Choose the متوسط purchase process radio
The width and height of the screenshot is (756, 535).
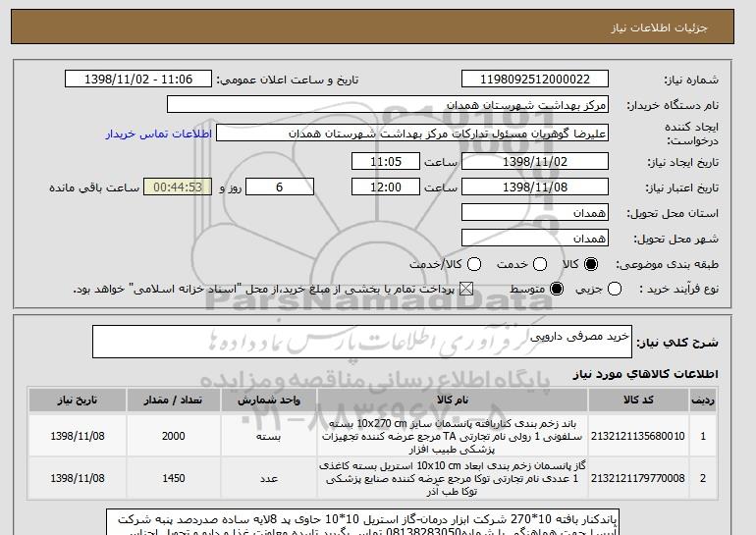[x=557, y=290]
